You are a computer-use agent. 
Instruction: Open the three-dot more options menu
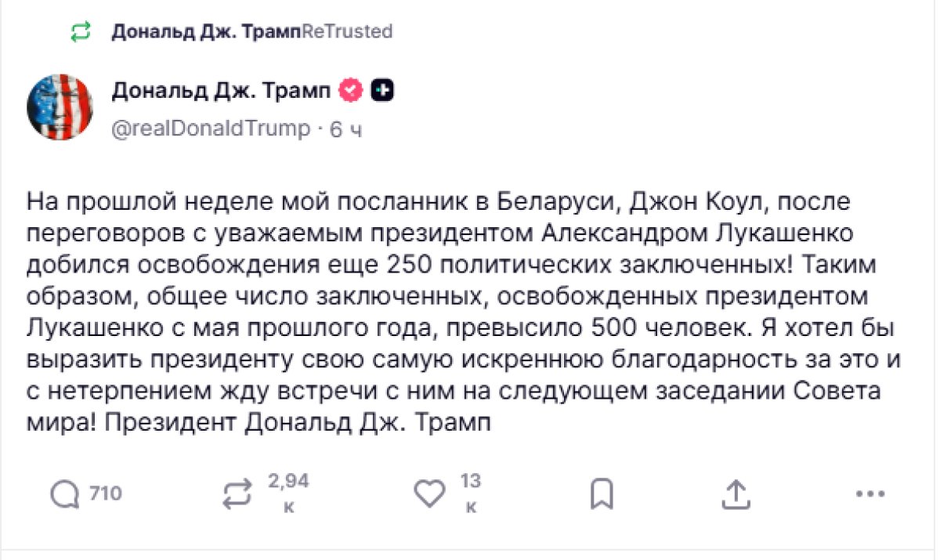[869, 493]
